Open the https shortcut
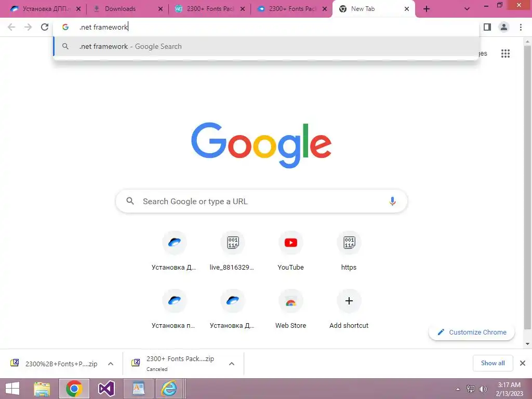 click(349, 250)
